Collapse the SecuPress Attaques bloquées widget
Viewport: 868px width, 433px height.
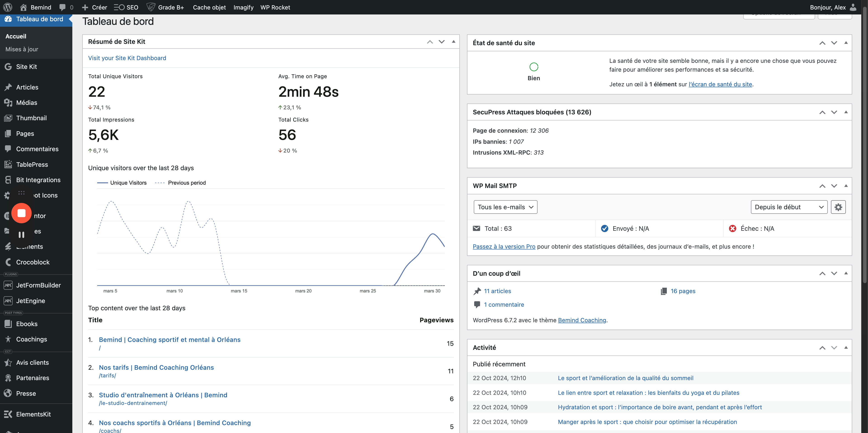pos(846,112)
